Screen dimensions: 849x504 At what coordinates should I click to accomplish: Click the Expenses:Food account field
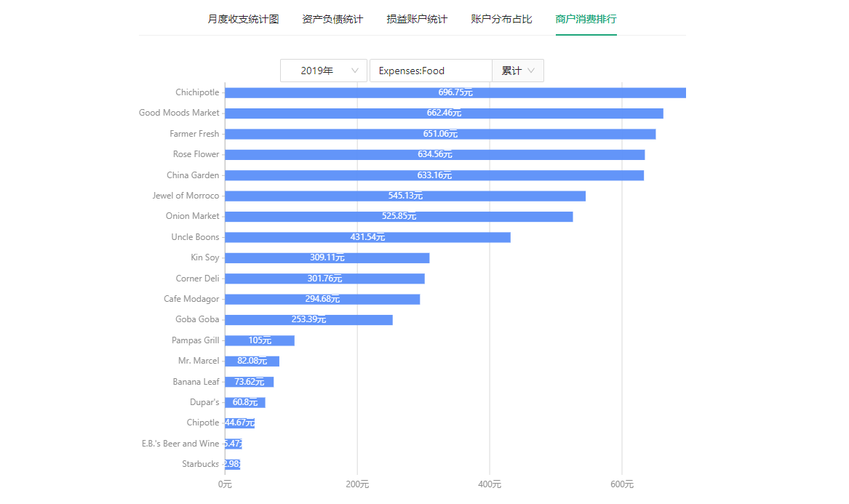point(431,71)
